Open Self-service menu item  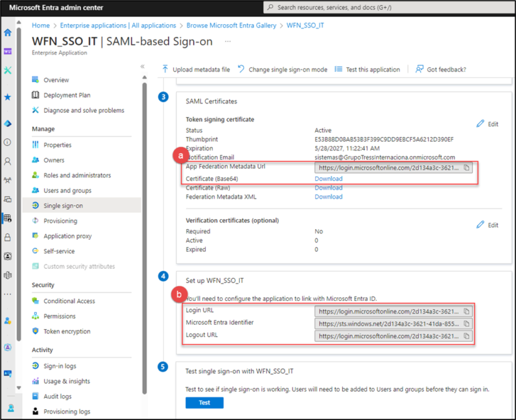[x=59, y=251]
